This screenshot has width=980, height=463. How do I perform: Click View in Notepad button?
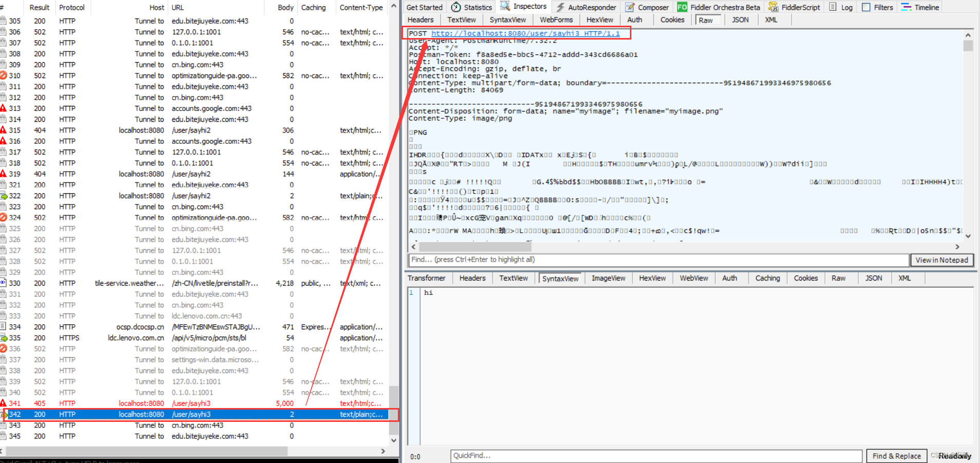pyautogui.click(x=941, y=260)
